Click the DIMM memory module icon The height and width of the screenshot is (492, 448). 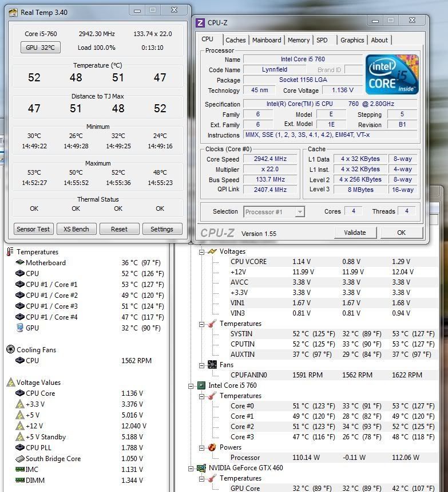pos(20,480)
